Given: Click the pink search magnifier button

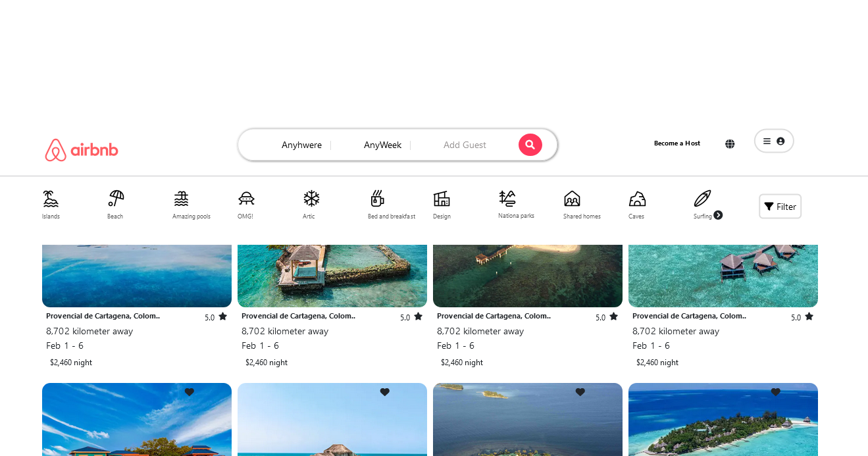Looking at the screenshot, I should [x=530, y=145].
